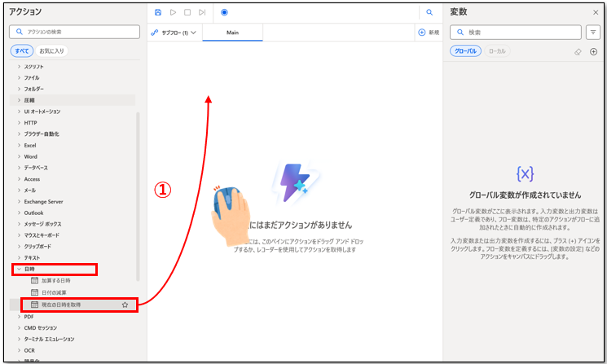Click the Stop flow icon

pyautogui.click(x=187, y=12)
